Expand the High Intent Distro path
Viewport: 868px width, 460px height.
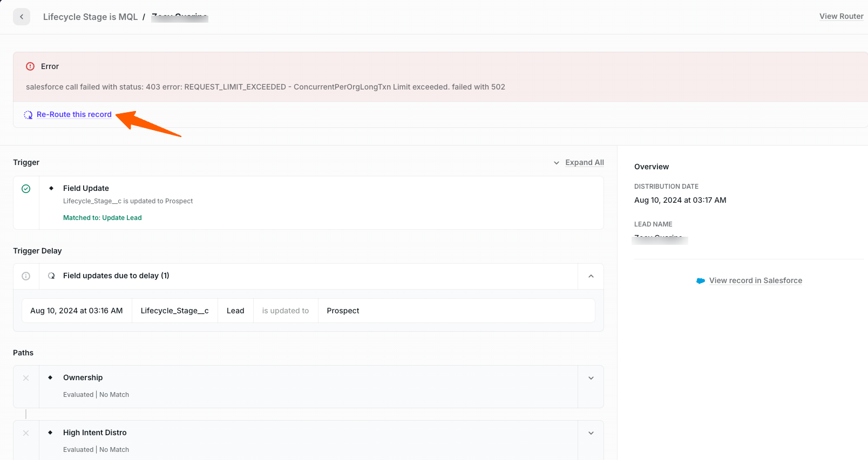click(x=591, y=433)
